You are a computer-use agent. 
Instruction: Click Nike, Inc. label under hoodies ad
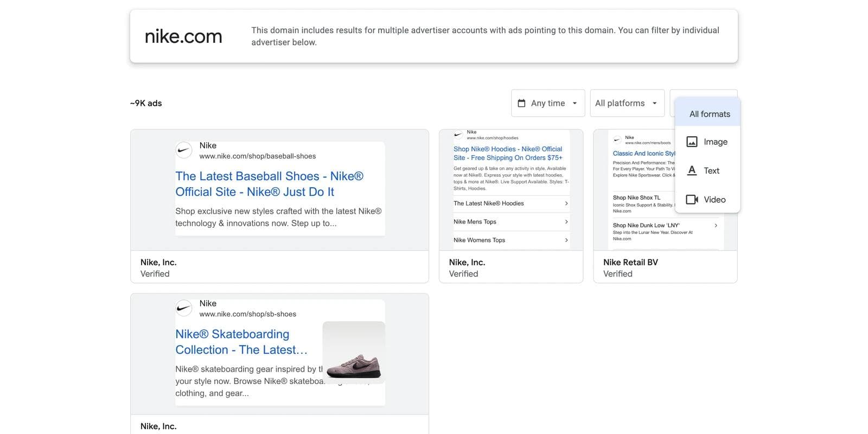click(467, 262)
